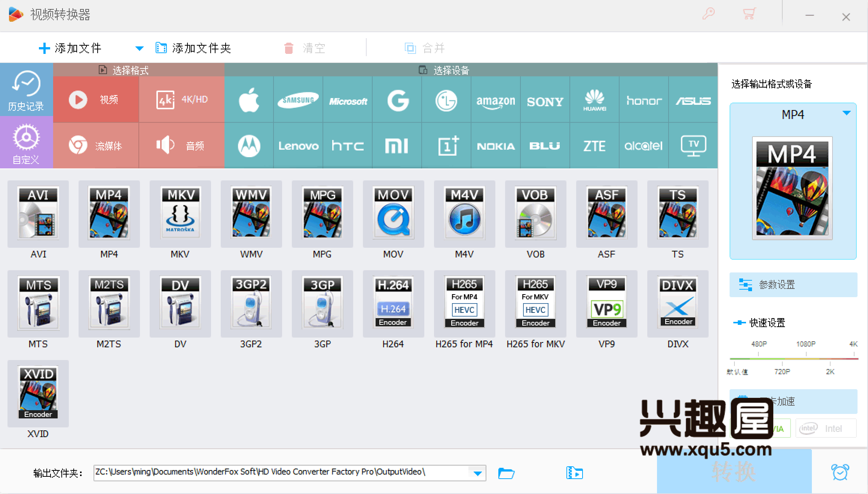Select VOB disc format

[536, 214]
